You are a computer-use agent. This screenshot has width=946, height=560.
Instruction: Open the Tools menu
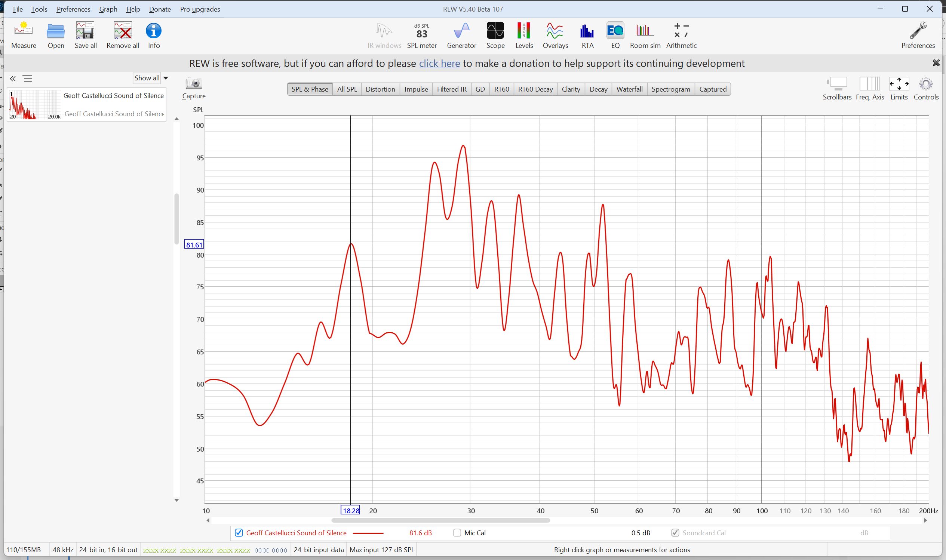[x=39, y=9]
